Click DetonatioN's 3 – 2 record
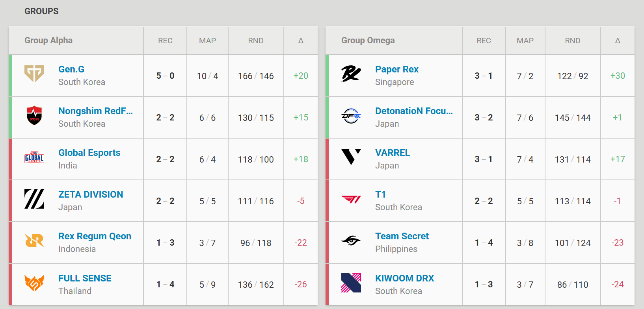This screenshot has width=644, height=309. click(x=484, y=117)
